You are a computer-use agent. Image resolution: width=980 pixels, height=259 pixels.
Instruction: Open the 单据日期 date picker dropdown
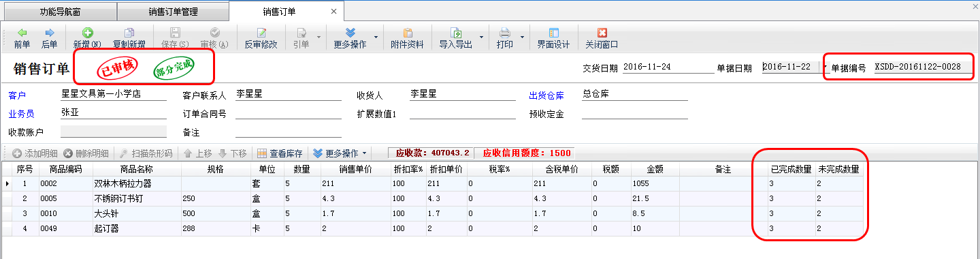[824, 67]
